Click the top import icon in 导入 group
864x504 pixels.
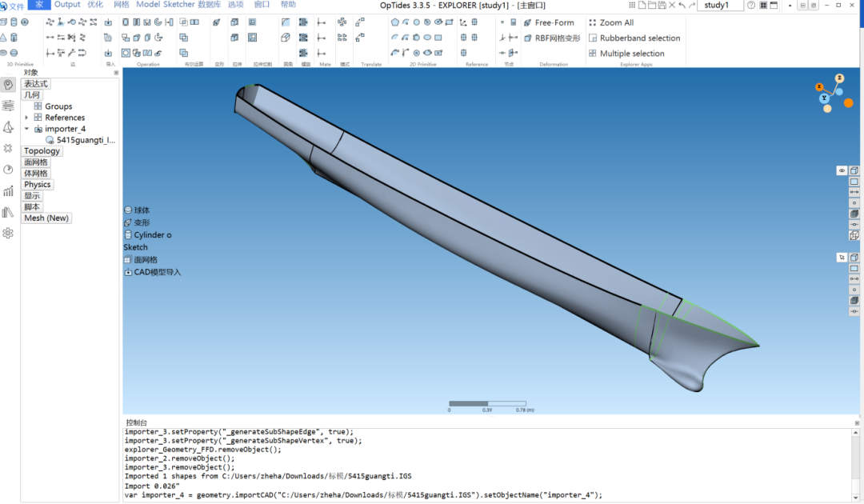(x=109, y=22)
